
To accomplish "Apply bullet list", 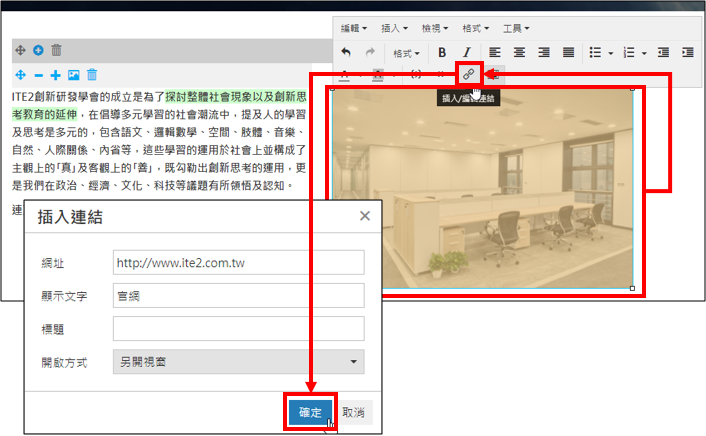I will [x=595, y=53].
